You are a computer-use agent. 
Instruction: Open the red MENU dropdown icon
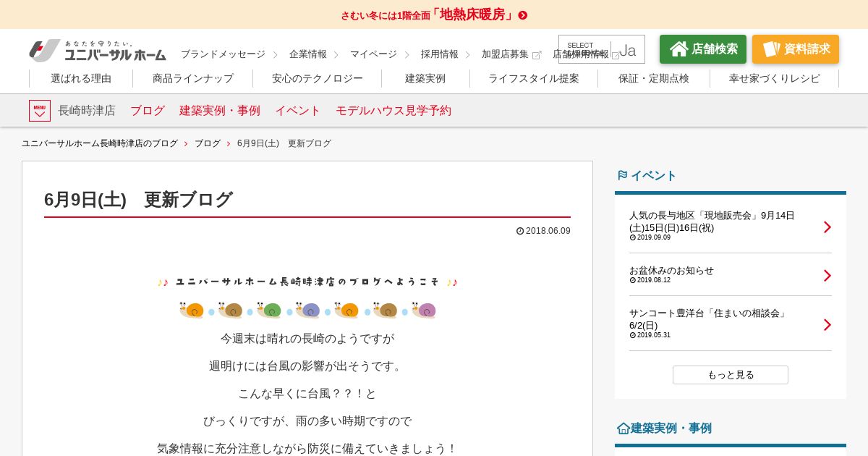[x=40, y=111]
